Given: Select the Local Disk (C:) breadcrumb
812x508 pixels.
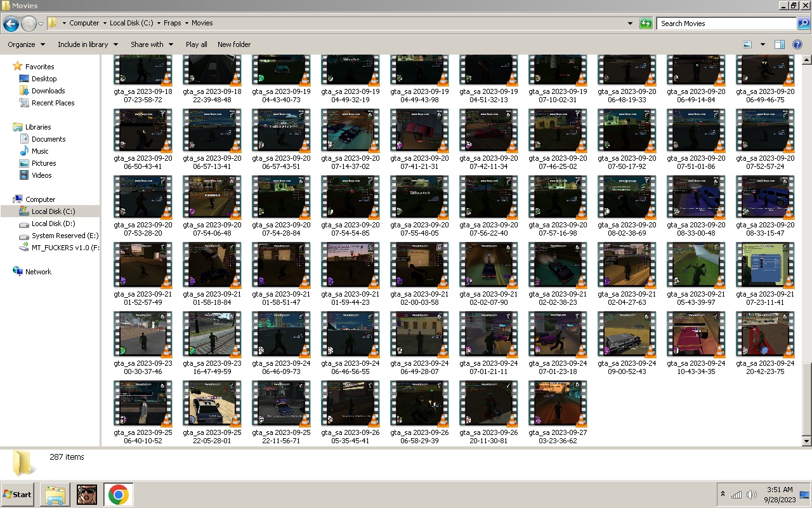Looking at the screenshot, I should pyautogui.click(x=131, y=23).
